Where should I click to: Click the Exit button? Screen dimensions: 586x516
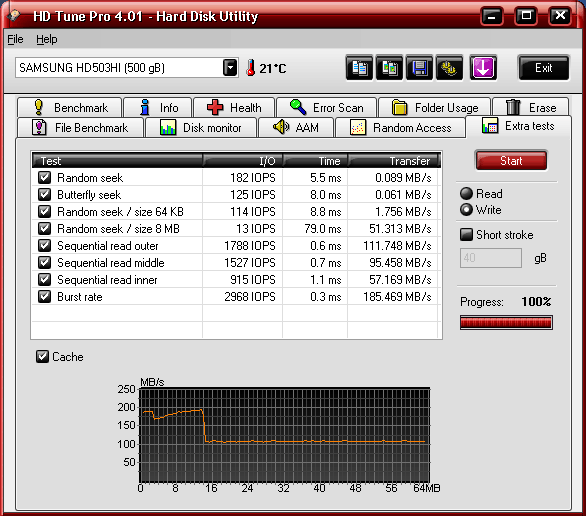(x=543, y=68)
